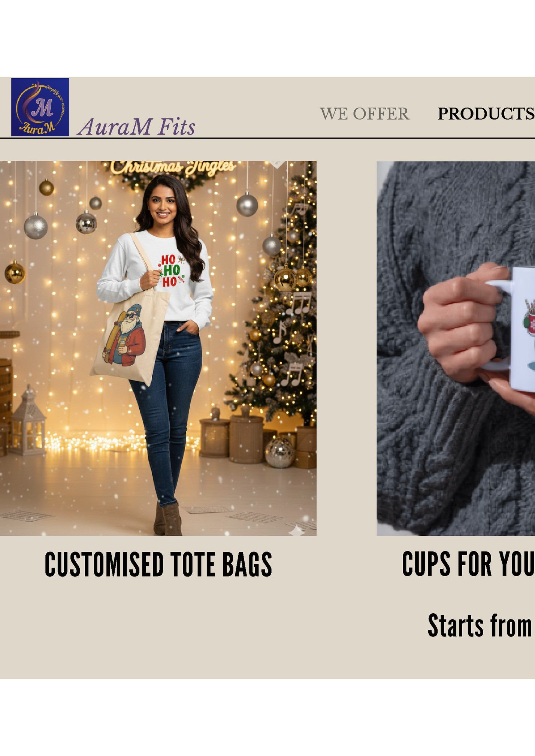The height and width of the screenshot is (756, 535).
Task: Open the gray sweater mug product photo
Action: click(x=456, y=348)
